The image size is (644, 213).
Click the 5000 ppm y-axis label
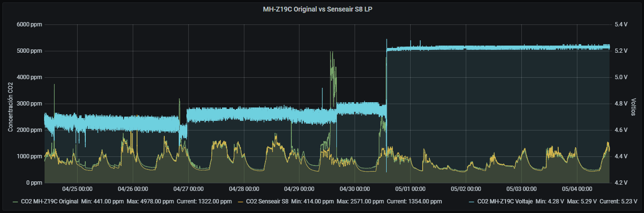click(x=30, y=51)
